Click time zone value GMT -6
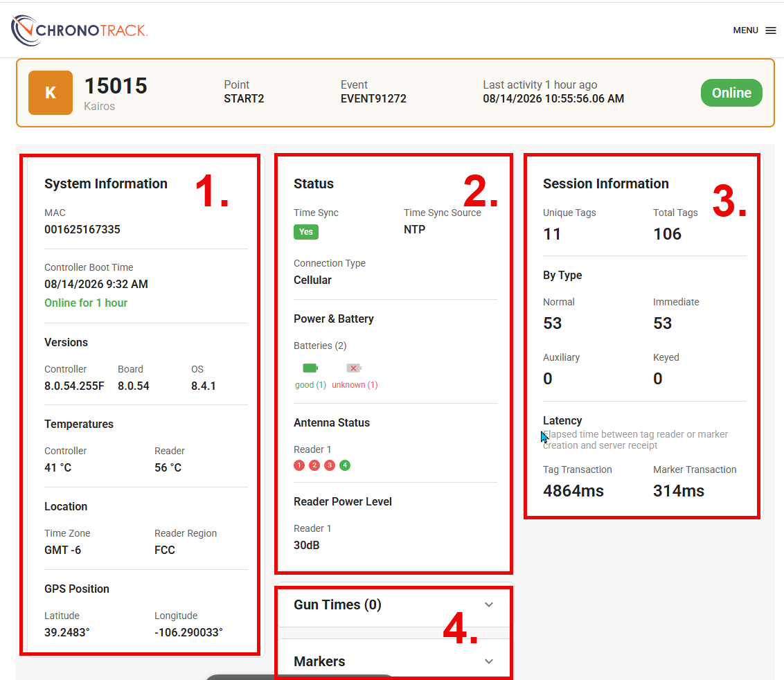Image resolution: width=784 pixels, height=680 pixels. click(x=62, y=550)
